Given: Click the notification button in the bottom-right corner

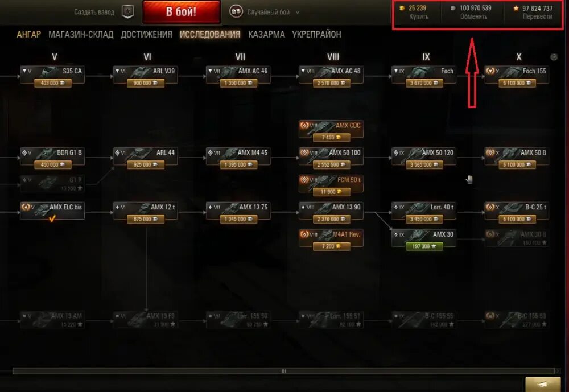Looking at the screenshot, I should point(543,384).
